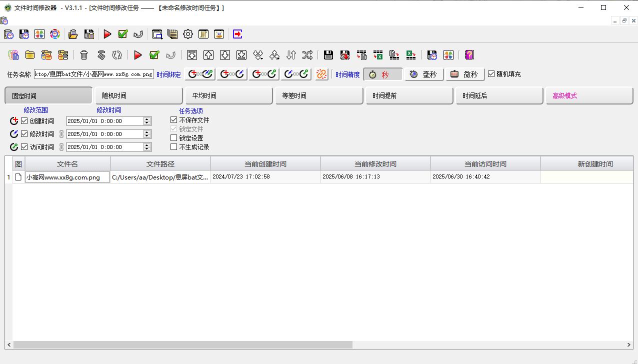Click the 访问时间 date spinner arrows
Image resolution: width=638 pixels, height=364 pixels.
tap(147, 147)
